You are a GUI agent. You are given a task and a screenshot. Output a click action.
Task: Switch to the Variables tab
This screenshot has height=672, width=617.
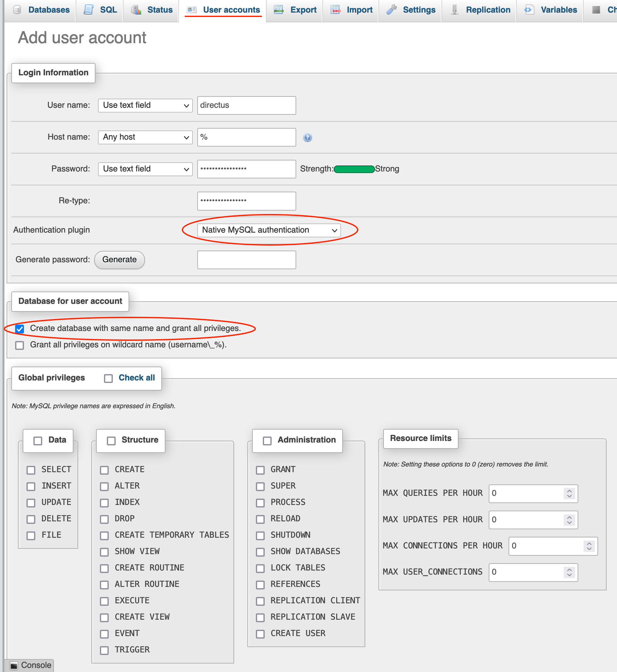559,10
